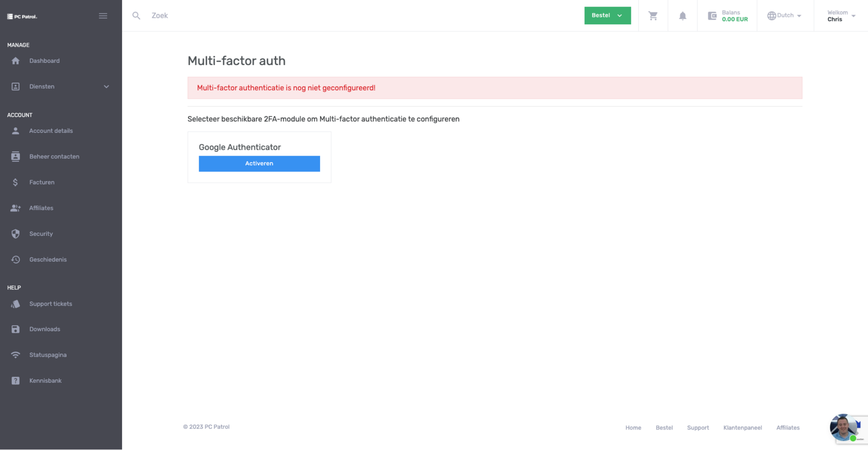Click Activeren for Google Authenticator
The width and height of the screenshot is (868, 450).
(x=259, y=164)
